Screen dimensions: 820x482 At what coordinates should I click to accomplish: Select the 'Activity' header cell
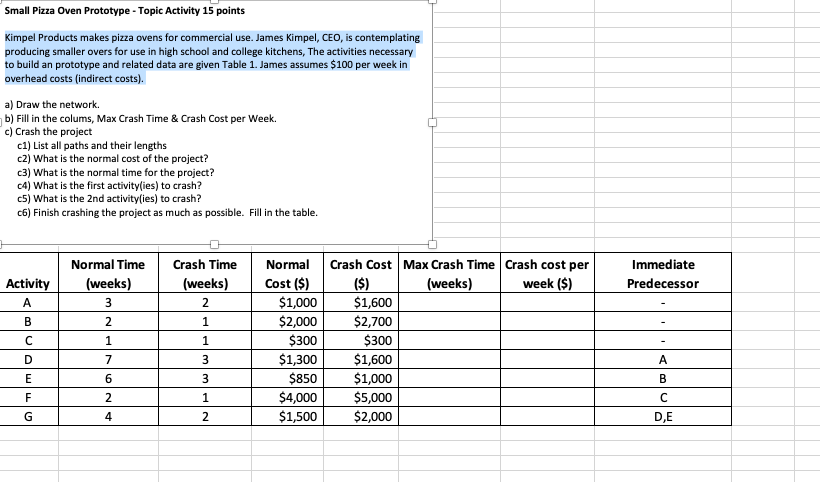[29, 273]
